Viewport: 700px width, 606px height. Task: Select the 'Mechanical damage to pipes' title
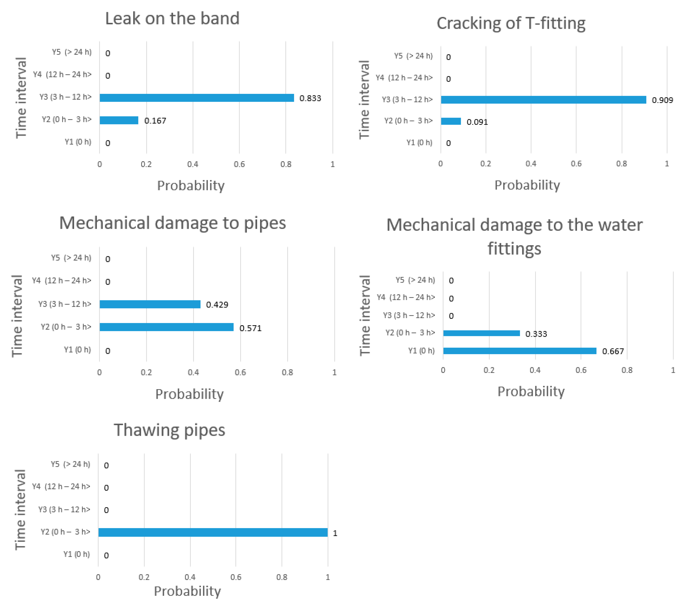(173, 223)
